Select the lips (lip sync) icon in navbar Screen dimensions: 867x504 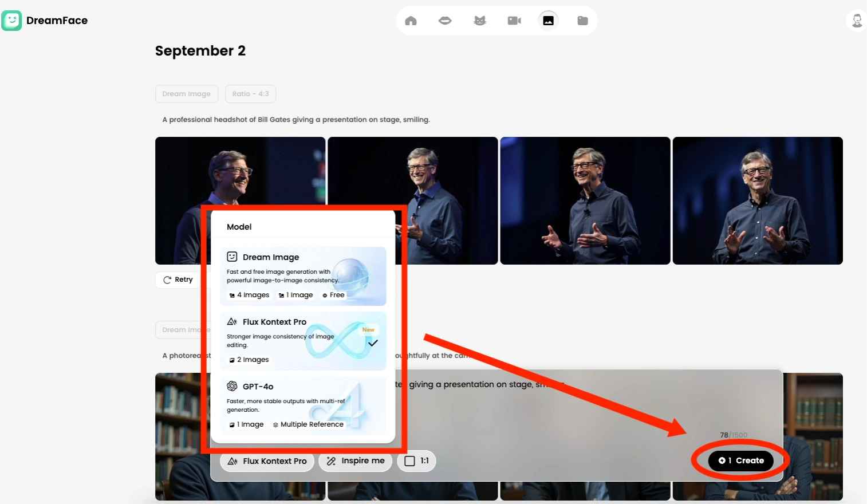tap(445, 20)
